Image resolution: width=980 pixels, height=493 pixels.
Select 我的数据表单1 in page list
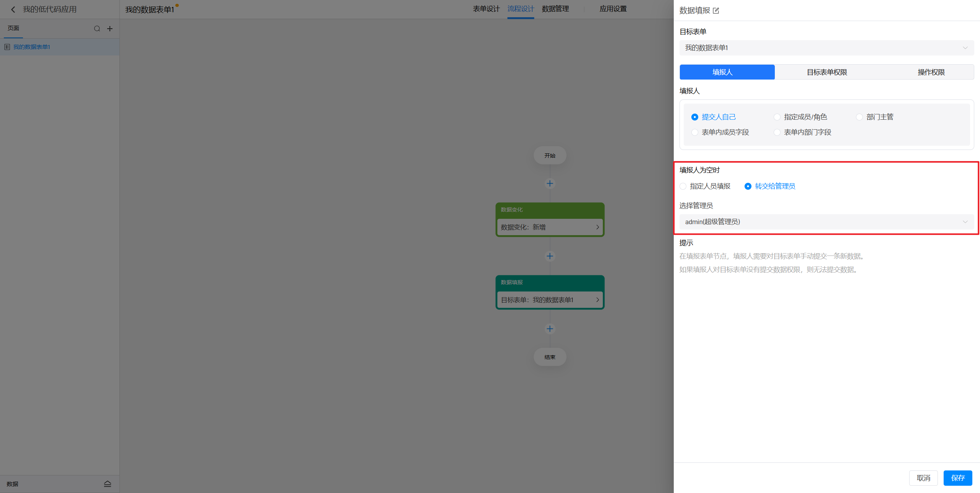coord(32,47)
